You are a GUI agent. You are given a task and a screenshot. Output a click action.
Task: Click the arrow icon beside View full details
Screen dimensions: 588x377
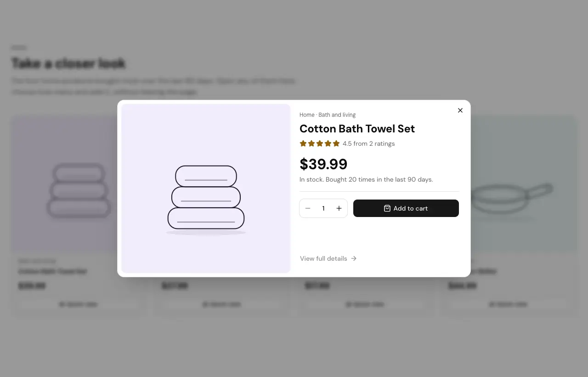click(354, 258)
